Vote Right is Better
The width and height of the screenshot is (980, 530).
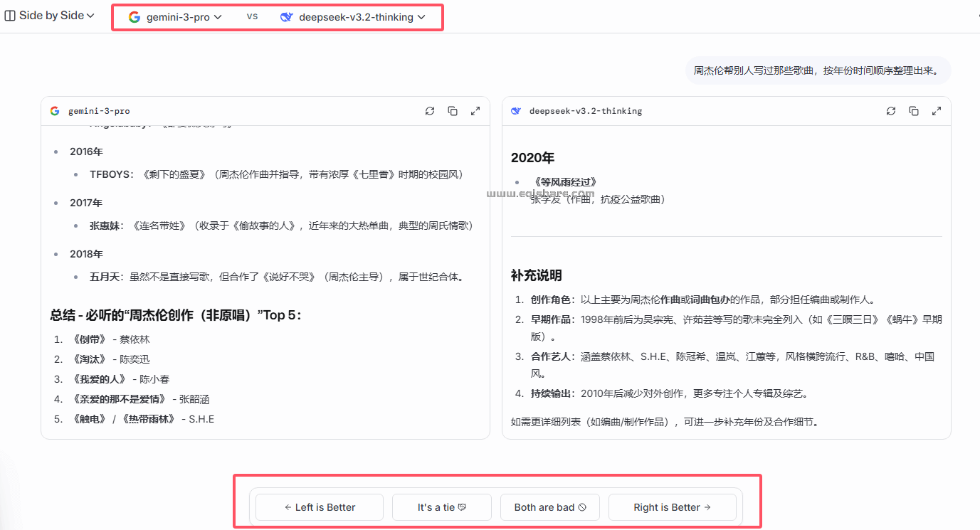[672, 507]
